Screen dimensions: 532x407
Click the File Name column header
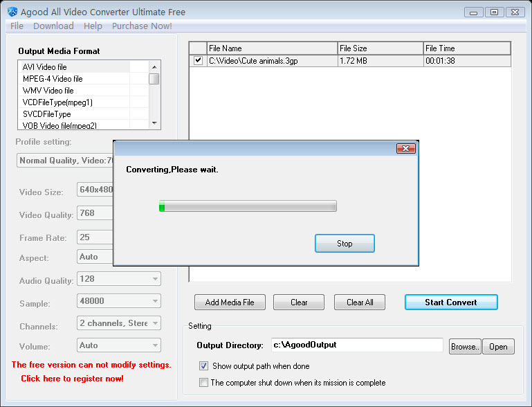(272, 48)
